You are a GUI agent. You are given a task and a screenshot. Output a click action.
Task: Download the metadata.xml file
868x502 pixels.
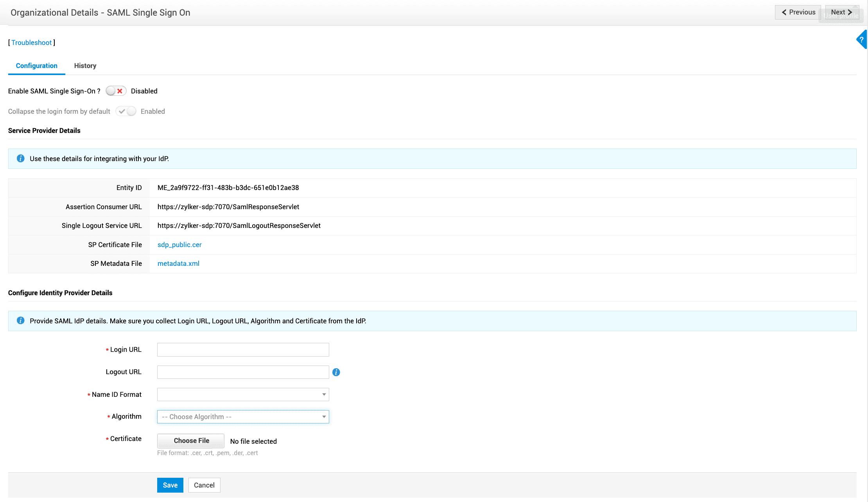coord(178,264)
